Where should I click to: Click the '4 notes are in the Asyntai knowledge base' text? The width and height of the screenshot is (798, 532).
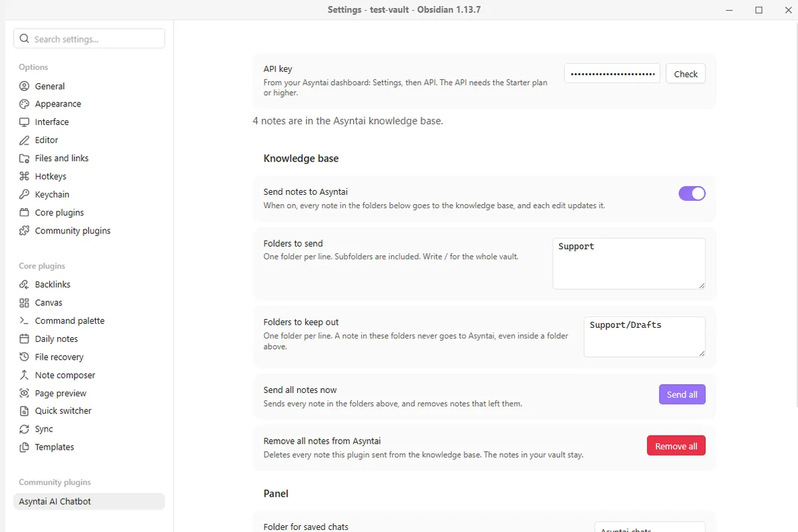click(348, 121)
